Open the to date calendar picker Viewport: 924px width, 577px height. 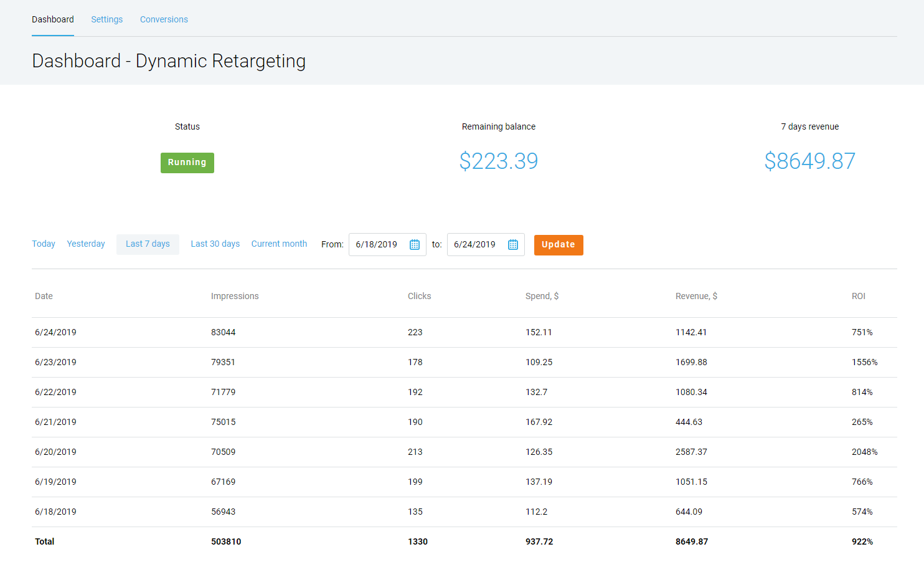click(x=512, y=244)
